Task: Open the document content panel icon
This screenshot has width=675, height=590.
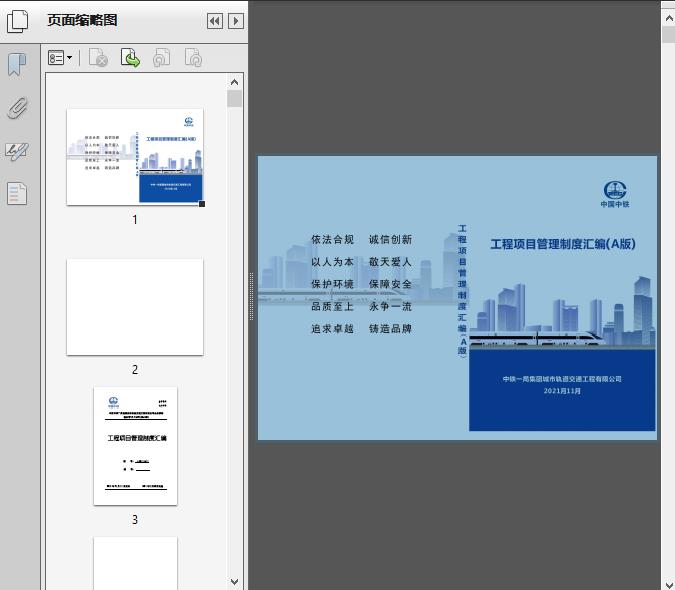Action: [17, 193]
